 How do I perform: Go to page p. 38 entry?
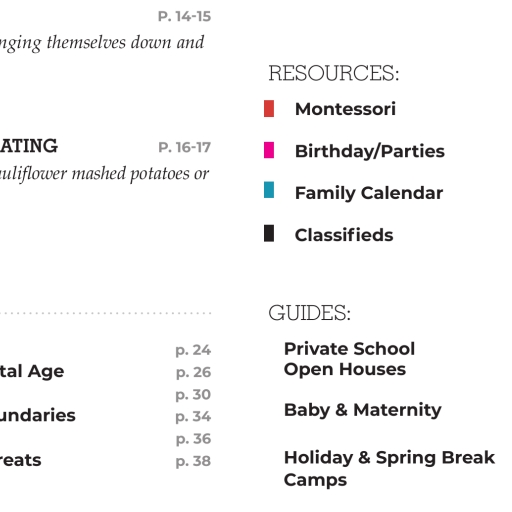coord(193,461)
